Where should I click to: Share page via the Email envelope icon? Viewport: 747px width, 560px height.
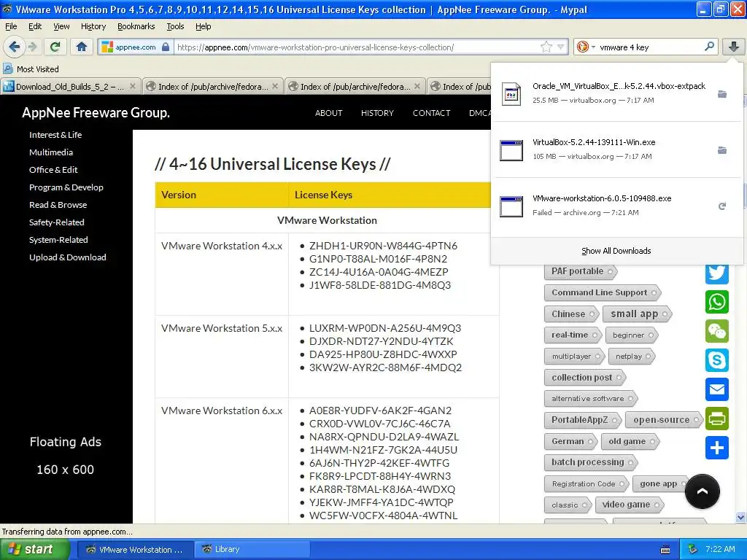click(717, 389)
